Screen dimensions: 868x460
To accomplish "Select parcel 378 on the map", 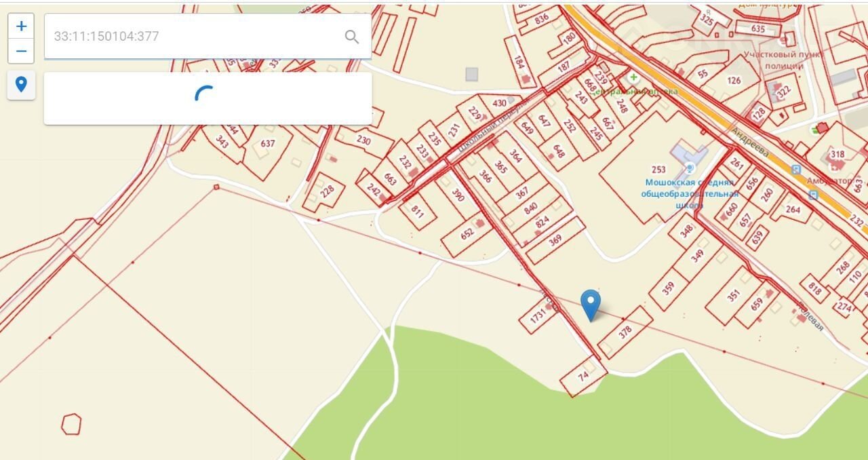I will click(625, 332).
